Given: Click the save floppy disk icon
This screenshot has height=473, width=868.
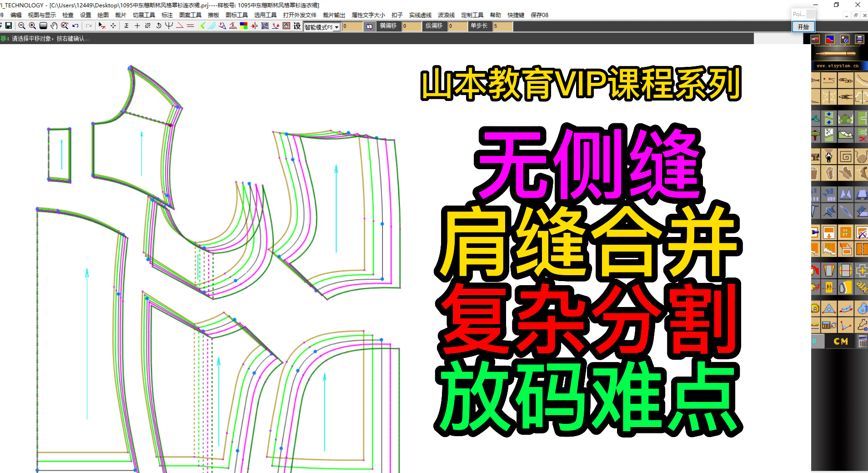Looking at the screenshot, I should 8,26.
